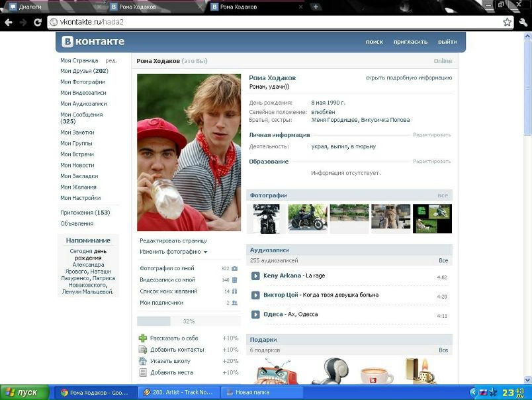This screenshot has height=400, width=532.
Task: Play the Keny Arkana La rage track
Action: [255, 276]
